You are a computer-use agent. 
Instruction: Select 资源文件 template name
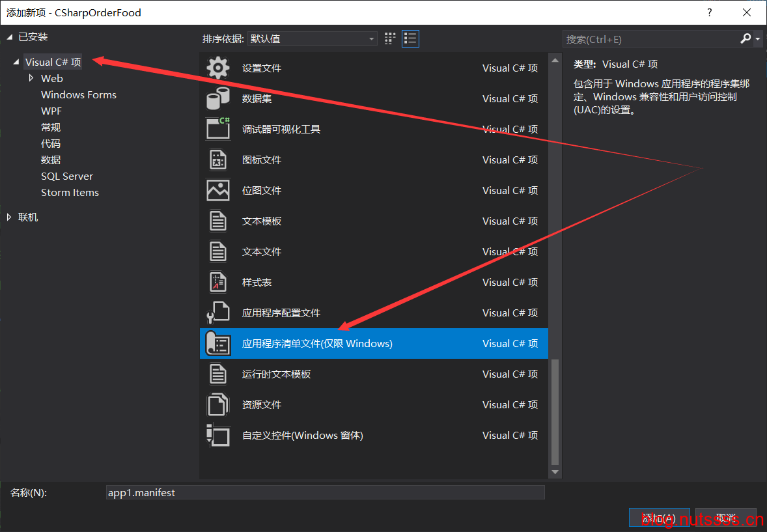(262, 405)
